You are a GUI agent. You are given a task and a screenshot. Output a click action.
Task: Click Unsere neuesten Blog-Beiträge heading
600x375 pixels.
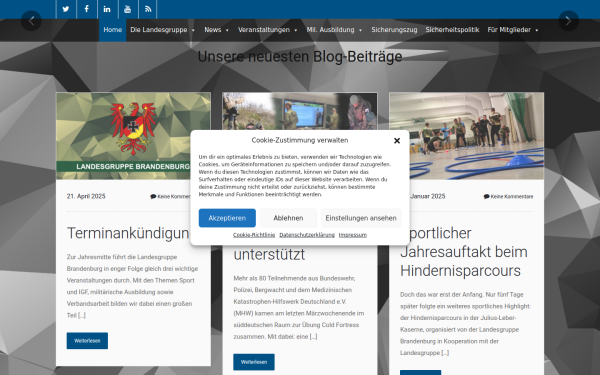tap(300, 57)
